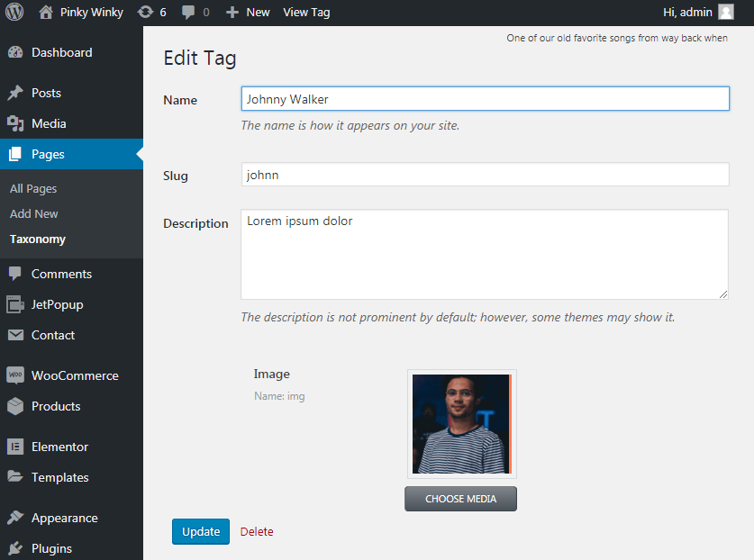Click the "Edit Tag" heading

(200, 59)
